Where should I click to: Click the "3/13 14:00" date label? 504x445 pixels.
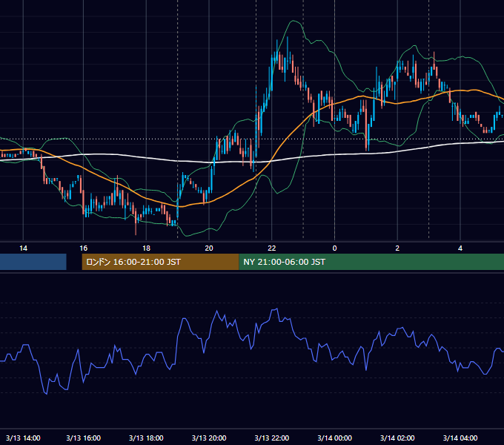click(23, 438)
